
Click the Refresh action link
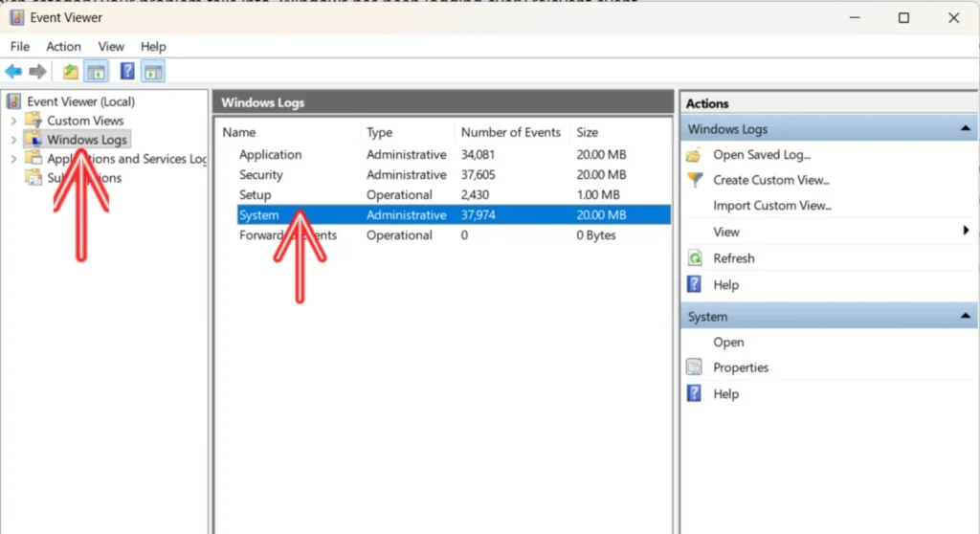[x=734, y=258]
